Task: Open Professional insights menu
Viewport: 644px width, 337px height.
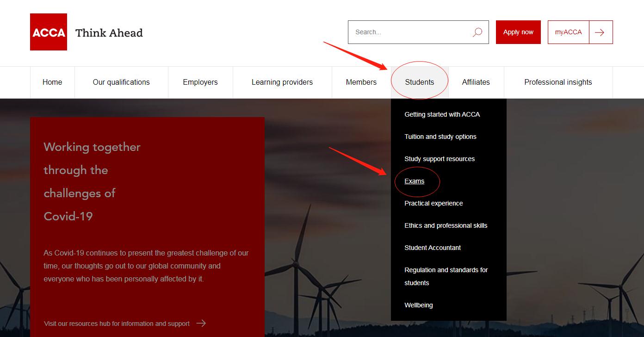Action: (558, 82)
